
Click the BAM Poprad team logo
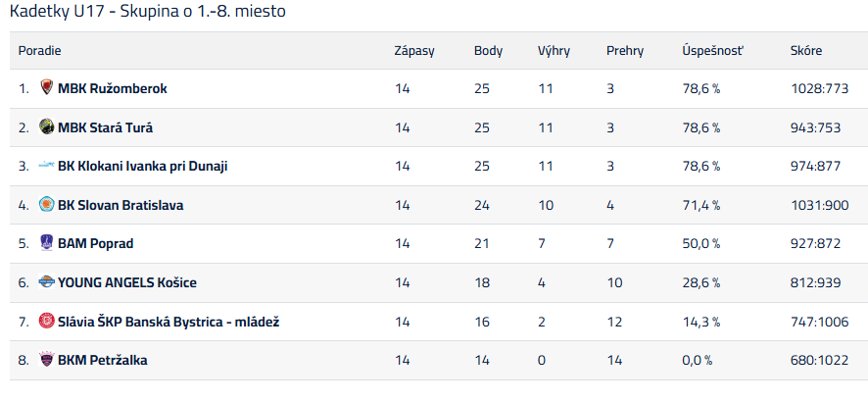coord(46,244)
